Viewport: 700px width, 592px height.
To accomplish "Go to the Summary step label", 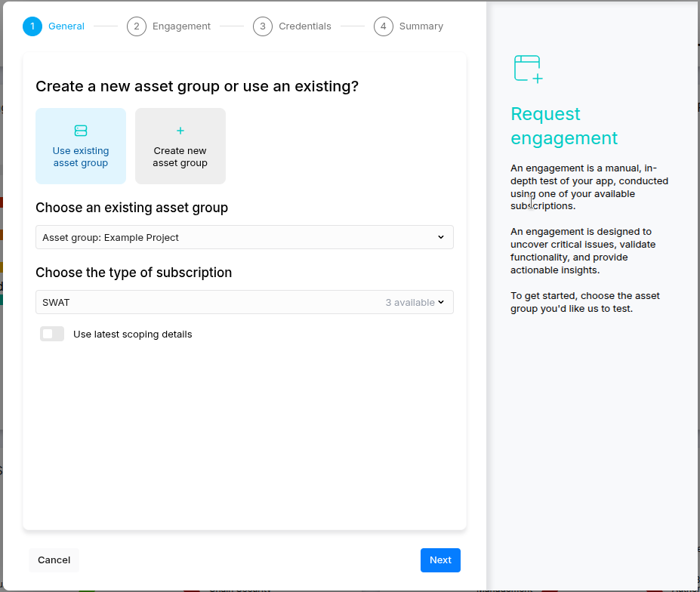I will (421, 26).
